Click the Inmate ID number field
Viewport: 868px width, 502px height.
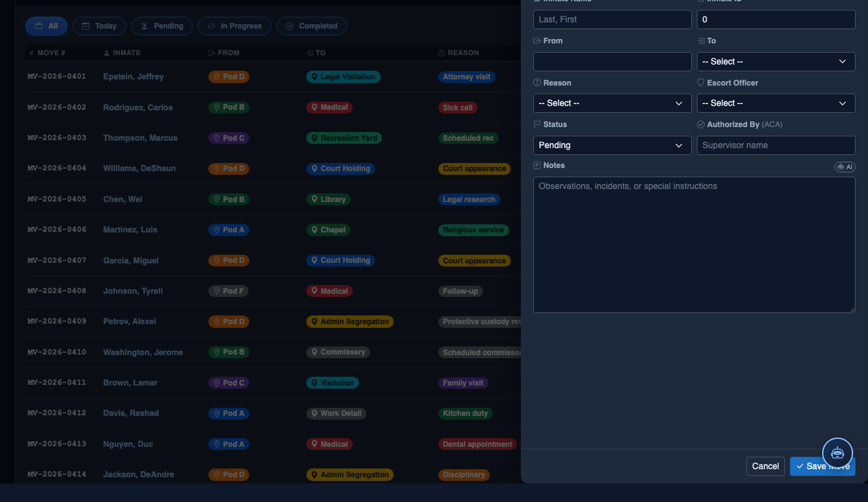776,19
